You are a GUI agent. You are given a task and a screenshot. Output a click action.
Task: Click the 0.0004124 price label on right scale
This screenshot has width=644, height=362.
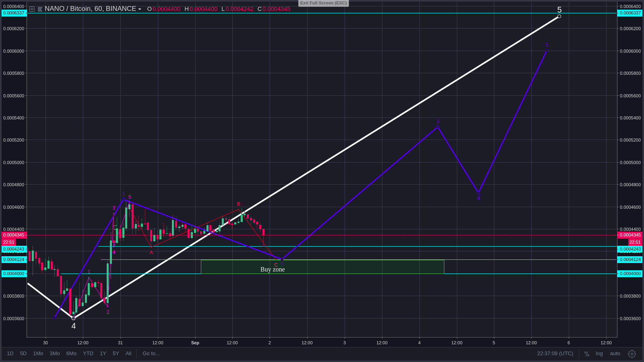click(630, 259)
